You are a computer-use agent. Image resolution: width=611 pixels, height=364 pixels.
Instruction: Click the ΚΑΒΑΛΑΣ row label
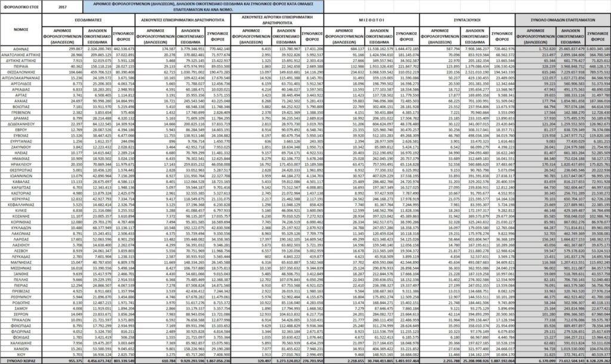click(x=21, y=181)
